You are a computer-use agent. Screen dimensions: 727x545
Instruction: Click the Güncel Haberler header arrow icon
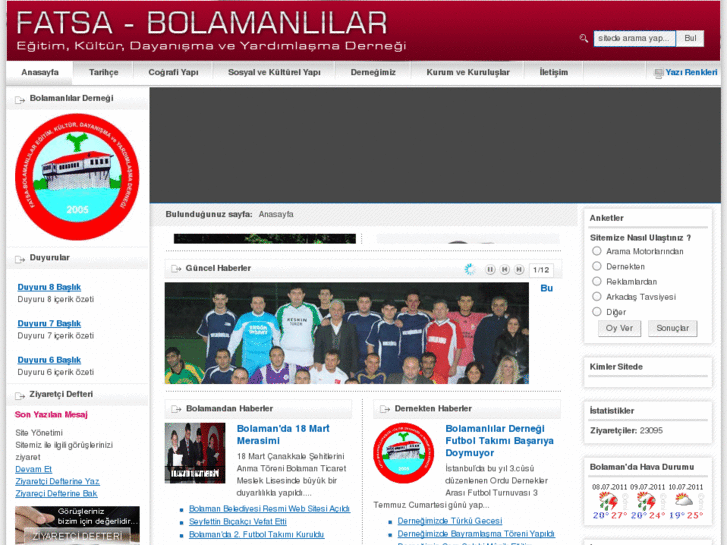176,269
